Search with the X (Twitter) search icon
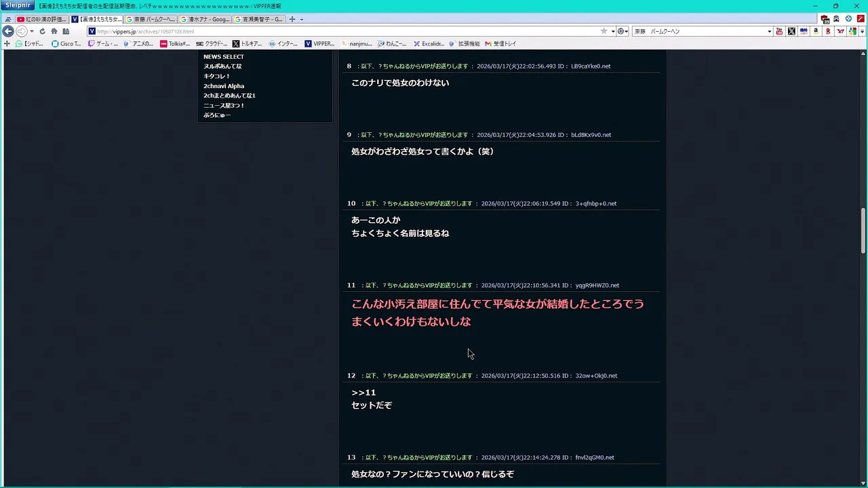This screenshot has width=868, height=488. click(791, 31)
